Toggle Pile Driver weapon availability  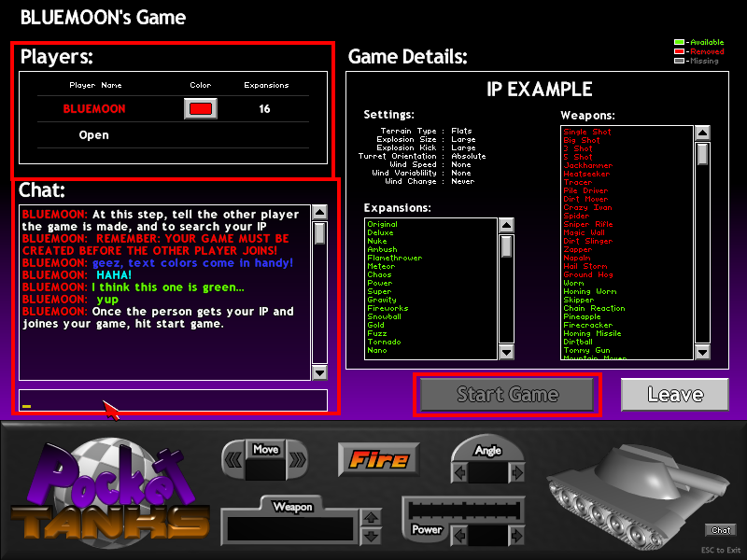click(x=585, y=191)
